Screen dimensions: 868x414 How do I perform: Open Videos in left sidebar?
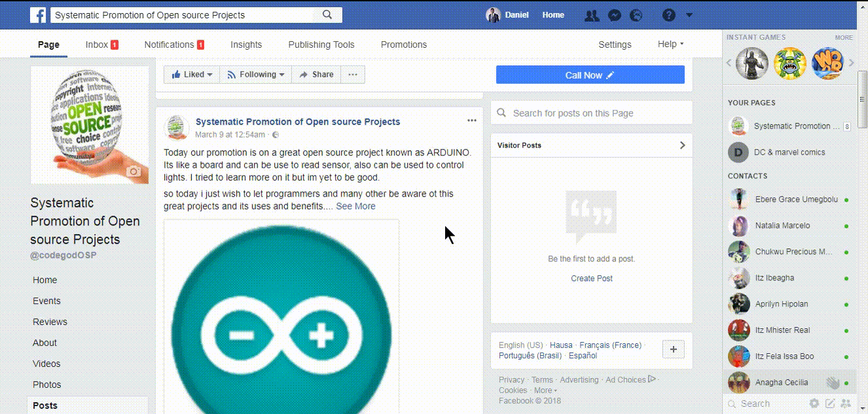click(46, 364)
